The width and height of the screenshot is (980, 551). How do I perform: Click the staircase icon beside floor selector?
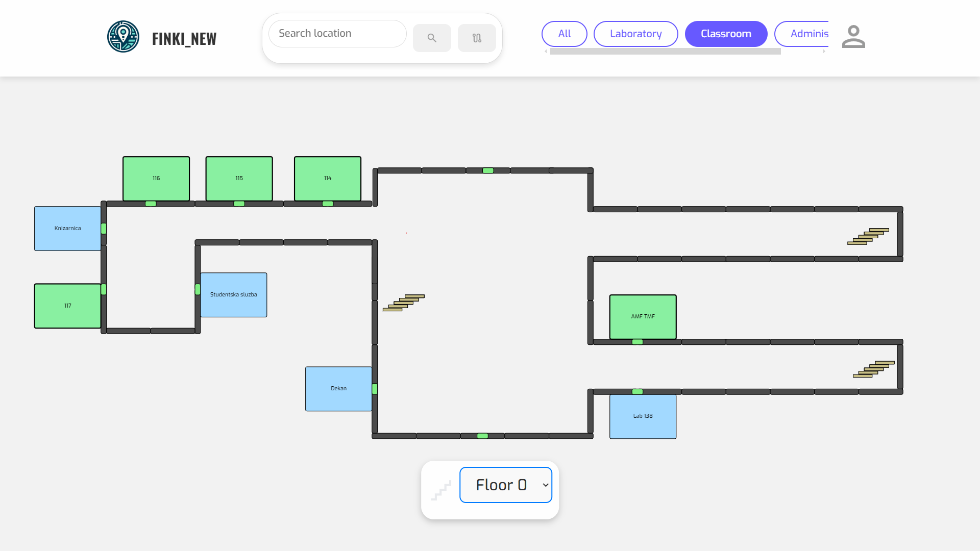(x=441, y=490)
